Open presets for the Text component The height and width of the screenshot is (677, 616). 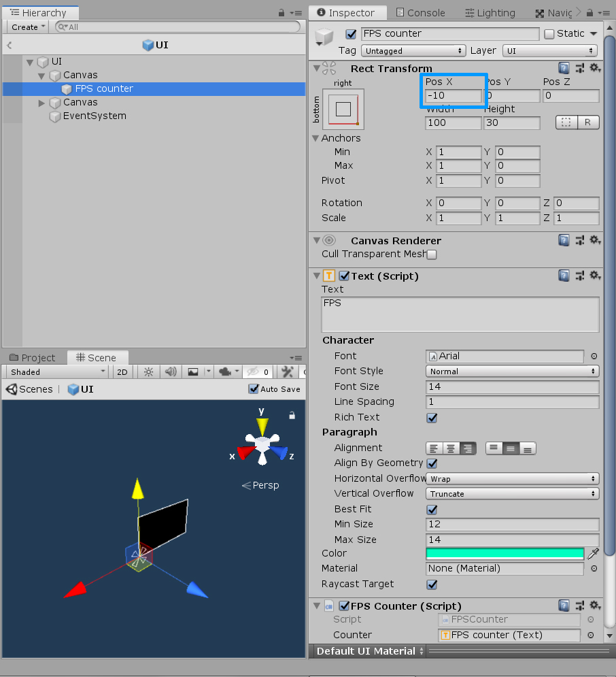point(579,276)
